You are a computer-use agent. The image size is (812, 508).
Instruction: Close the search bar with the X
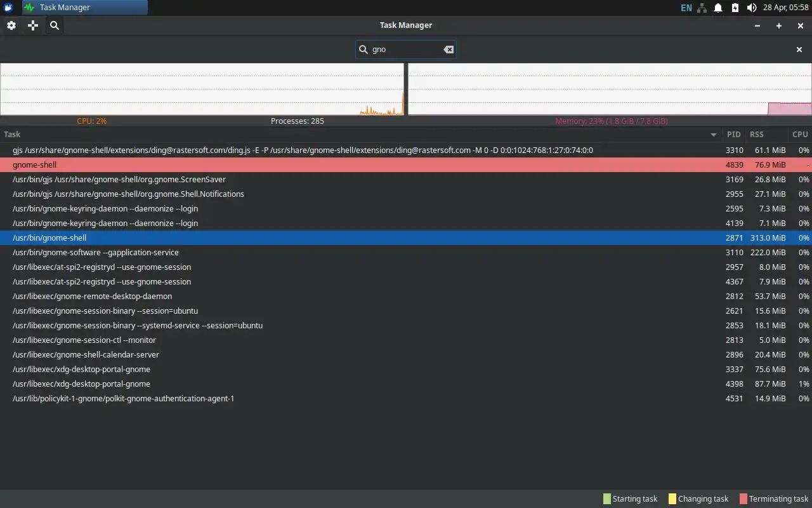pos(799,50)
